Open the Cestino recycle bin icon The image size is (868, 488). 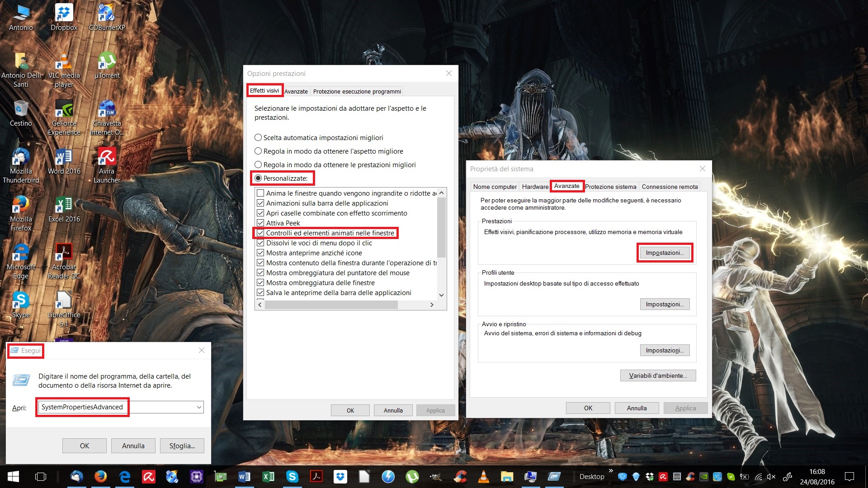click(x=21, y=113)
